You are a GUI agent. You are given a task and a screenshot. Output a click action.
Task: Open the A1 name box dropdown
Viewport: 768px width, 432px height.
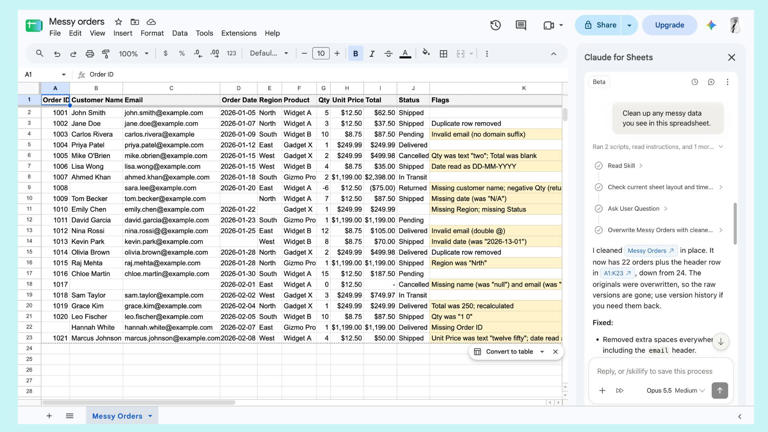tap(64, 74)
